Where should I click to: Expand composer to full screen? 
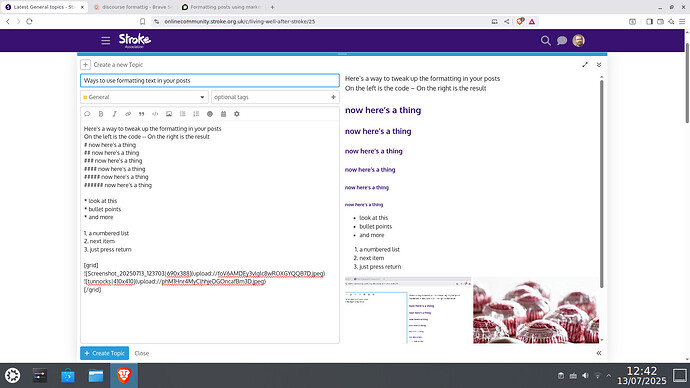pos(585,65)
